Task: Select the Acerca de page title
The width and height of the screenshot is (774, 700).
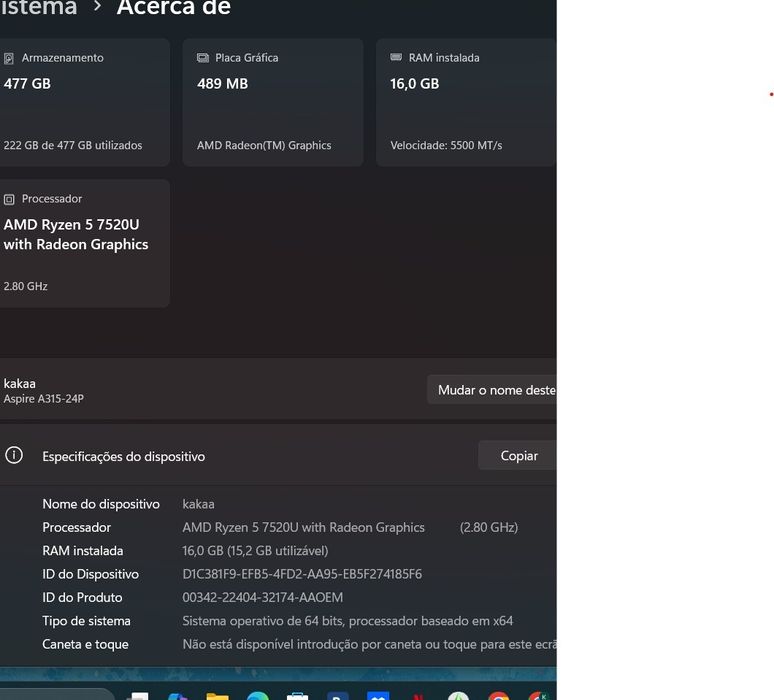Action: click(x=174, y=7)
